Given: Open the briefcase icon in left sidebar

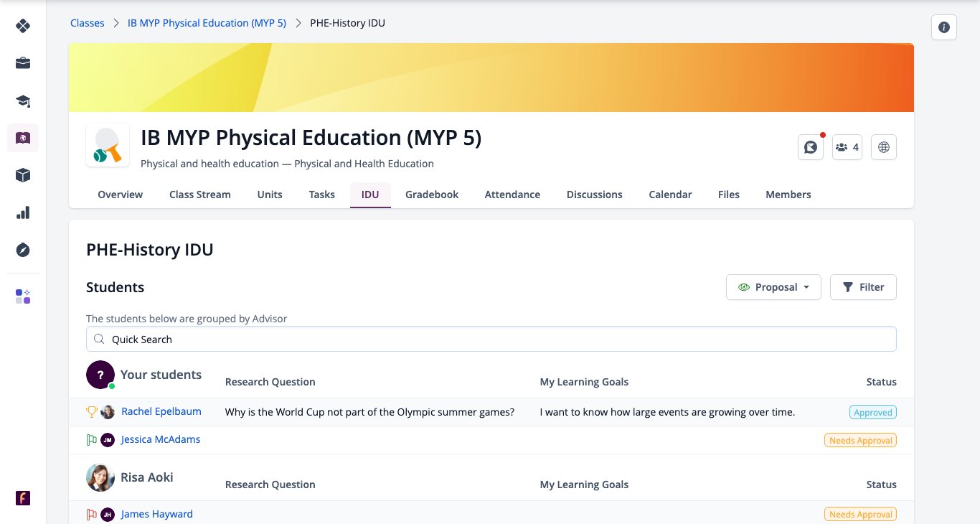Looking at the screenshot, I should pyautogui.click(x=23, y=63).
